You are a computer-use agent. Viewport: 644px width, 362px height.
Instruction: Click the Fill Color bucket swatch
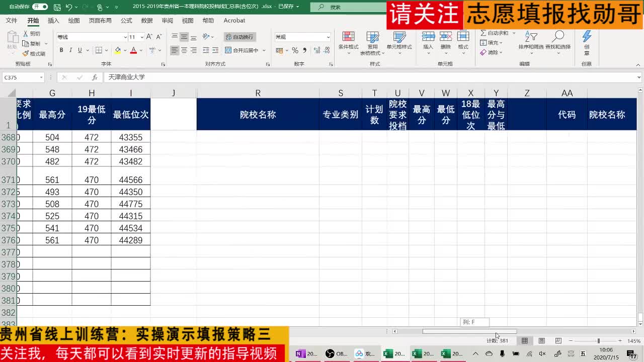click(x=117, y=50)
